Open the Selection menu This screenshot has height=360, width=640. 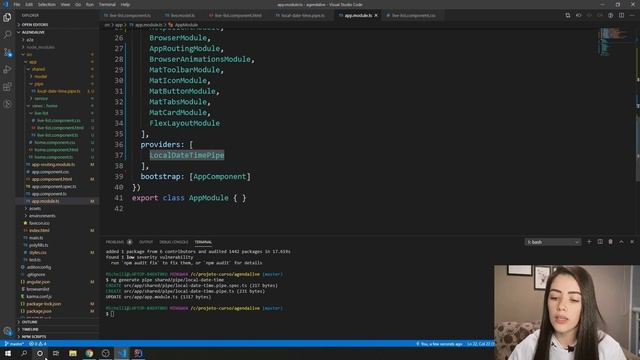(47, 4)
